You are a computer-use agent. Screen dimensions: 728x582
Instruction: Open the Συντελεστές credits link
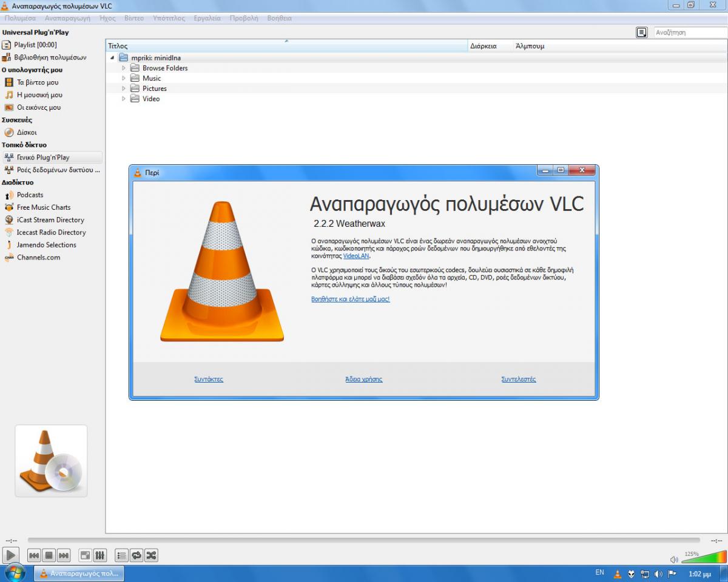(x=519, y=379)
